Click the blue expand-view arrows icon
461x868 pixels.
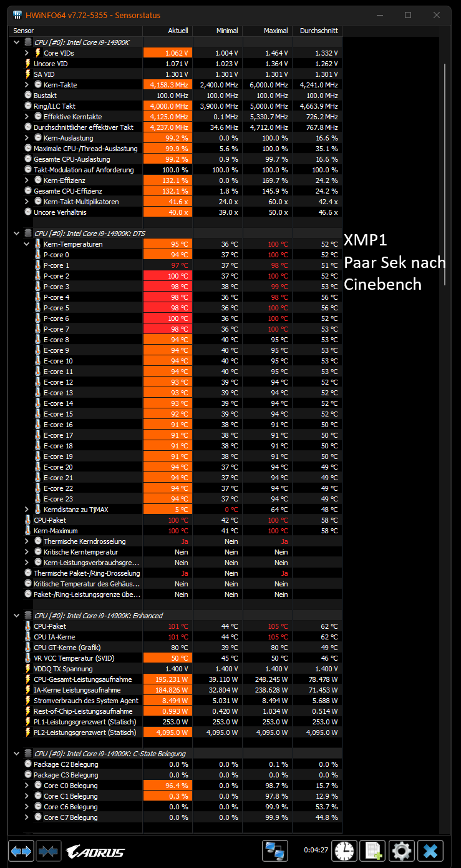point(21,851)
